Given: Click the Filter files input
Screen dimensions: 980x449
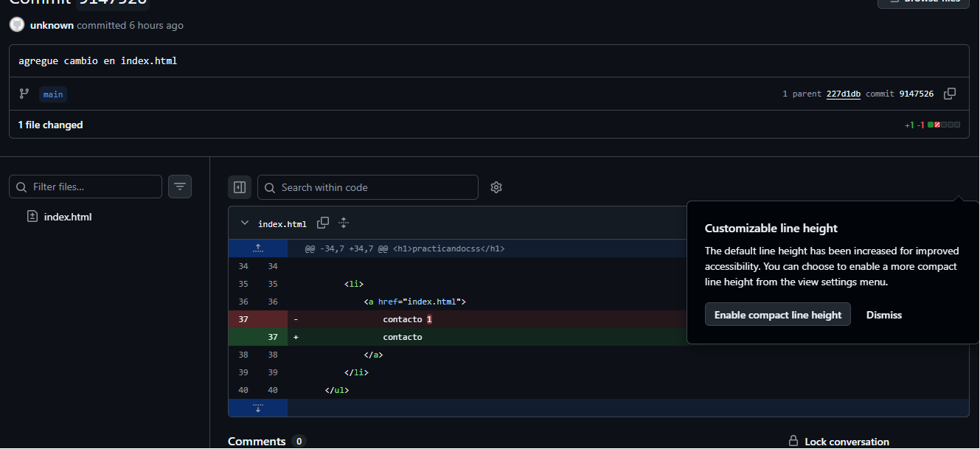Looking at the screenshot, I should tap(86, 187).
